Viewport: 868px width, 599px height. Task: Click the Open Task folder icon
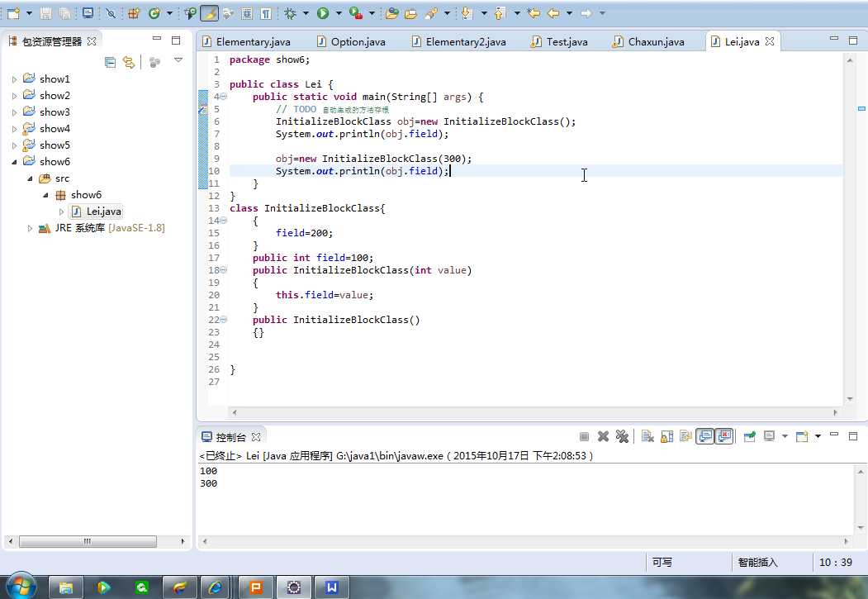(410, 13)
